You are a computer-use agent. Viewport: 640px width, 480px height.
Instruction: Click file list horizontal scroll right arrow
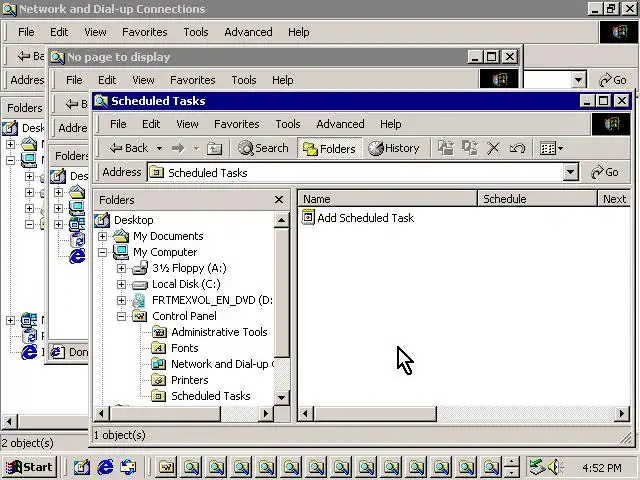click(621, 414)
